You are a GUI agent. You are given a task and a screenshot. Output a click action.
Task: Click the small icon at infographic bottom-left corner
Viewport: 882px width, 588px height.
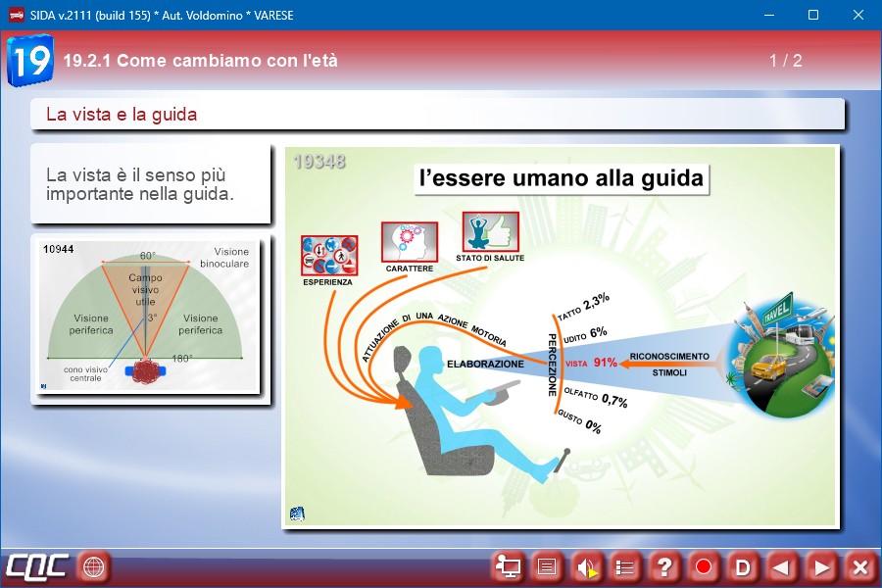click(x=297, y=514)
